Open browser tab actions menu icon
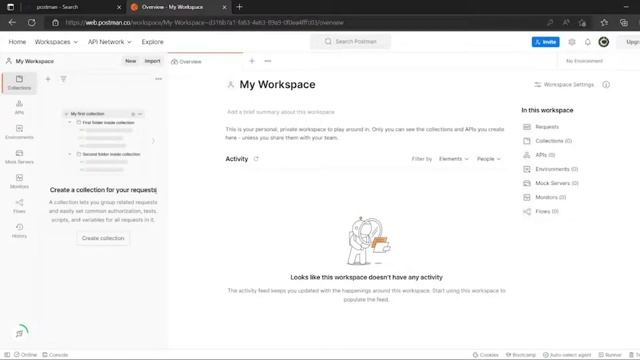Image resolution: width=640 pixels, height=360 pixels. click(x=11, y=7)
